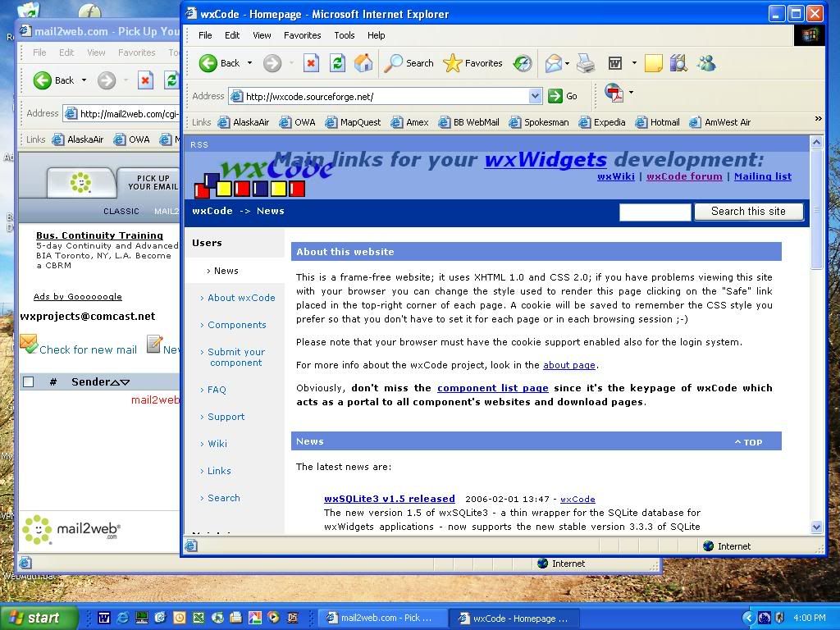Open the OWA link in the mail2web Links bar
Viewport: 840px width, 630px height.
tap(132, 139)
